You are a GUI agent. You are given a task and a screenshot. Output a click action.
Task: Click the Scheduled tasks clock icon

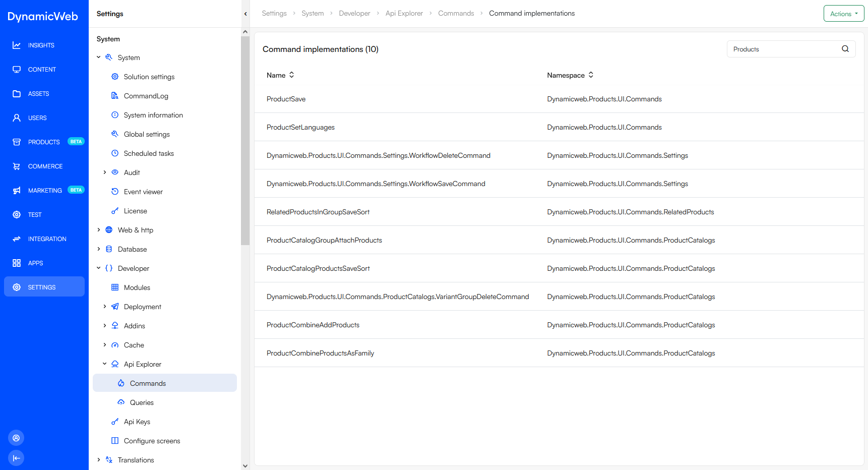click(115, 153)
